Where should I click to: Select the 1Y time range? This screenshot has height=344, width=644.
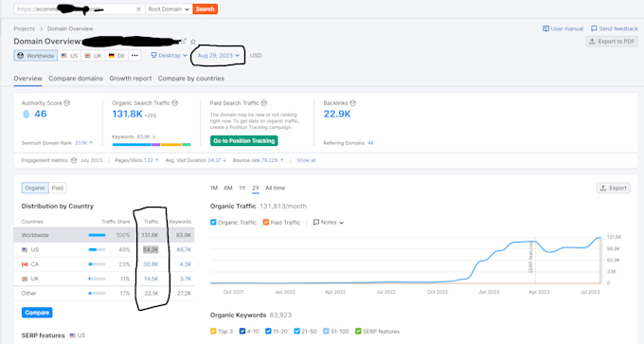click(242, 188)
